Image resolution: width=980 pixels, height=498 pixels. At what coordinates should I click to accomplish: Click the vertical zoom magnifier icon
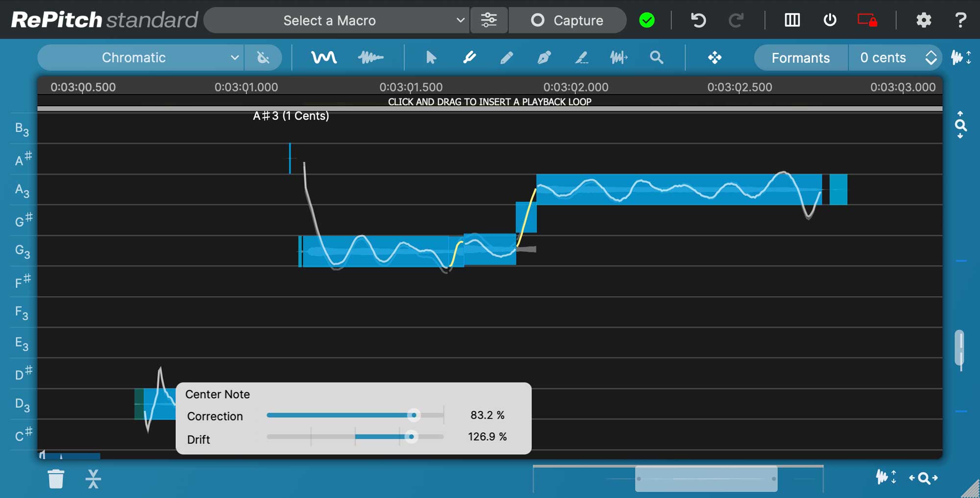click(x=960, y=125)
